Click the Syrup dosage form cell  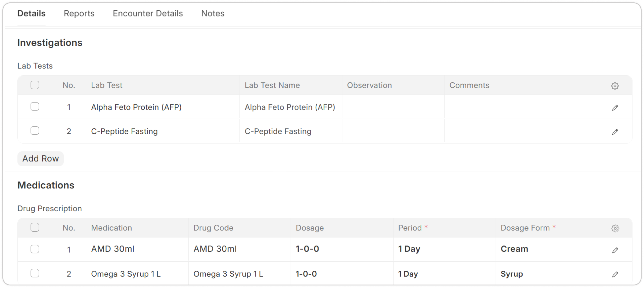coord(547,274)
